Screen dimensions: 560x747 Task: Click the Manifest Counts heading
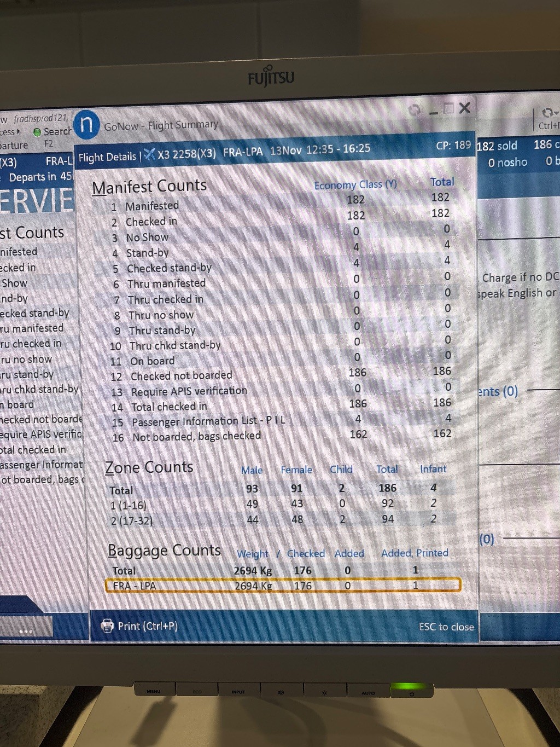pos(149,187)
